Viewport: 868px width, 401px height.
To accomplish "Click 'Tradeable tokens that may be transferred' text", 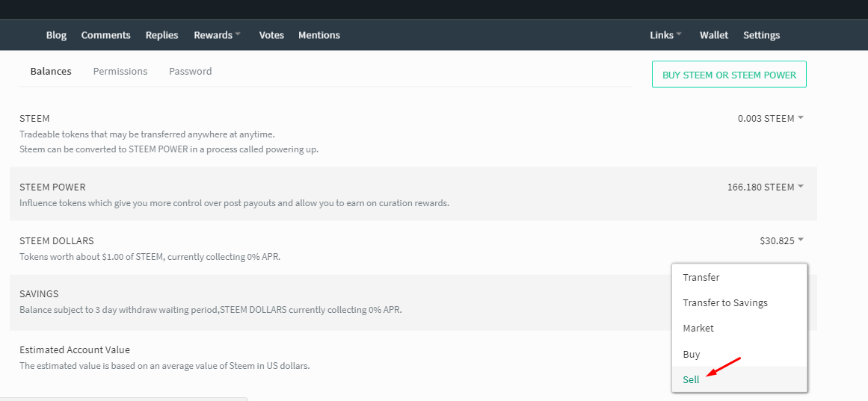I will pos(147,134).
